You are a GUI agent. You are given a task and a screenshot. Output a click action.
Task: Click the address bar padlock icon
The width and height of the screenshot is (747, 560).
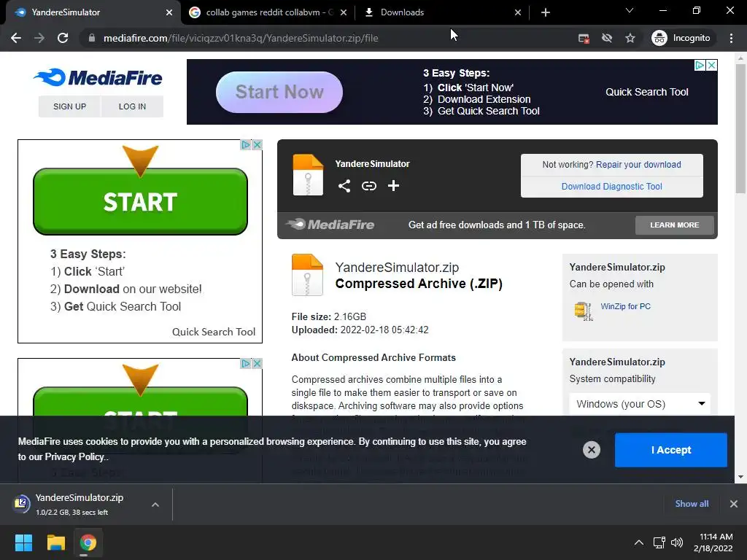92,38
